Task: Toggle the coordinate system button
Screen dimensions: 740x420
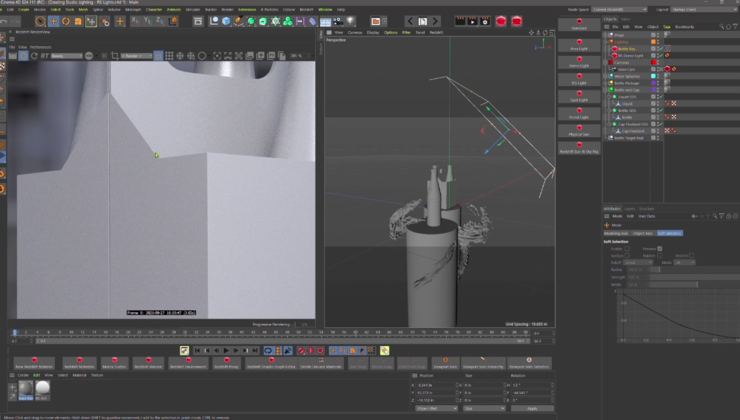Action: [x=173, y=21]
